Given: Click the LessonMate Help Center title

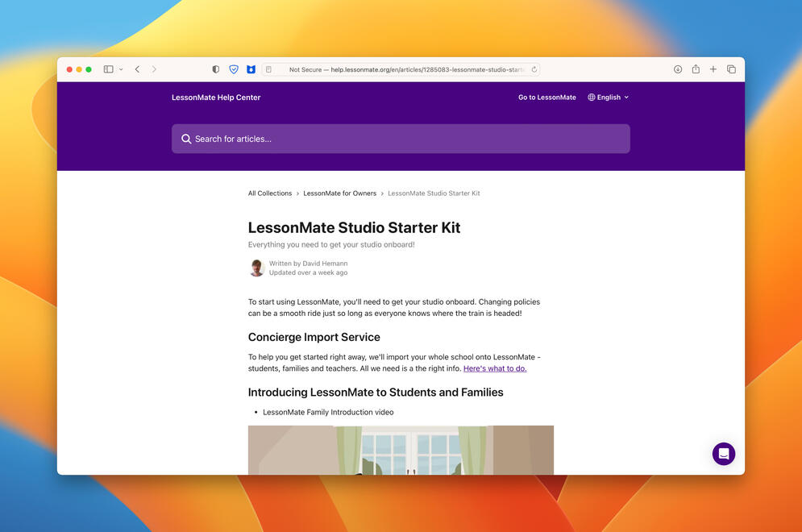Looking at the screenshot, I should tap(216, 98).
